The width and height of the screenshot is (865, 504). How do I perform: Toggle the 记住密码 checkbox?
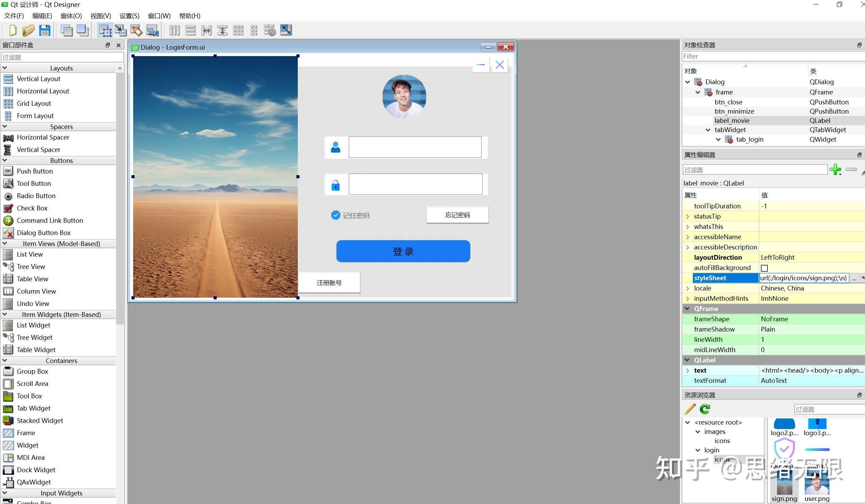(x=335, y=216)
